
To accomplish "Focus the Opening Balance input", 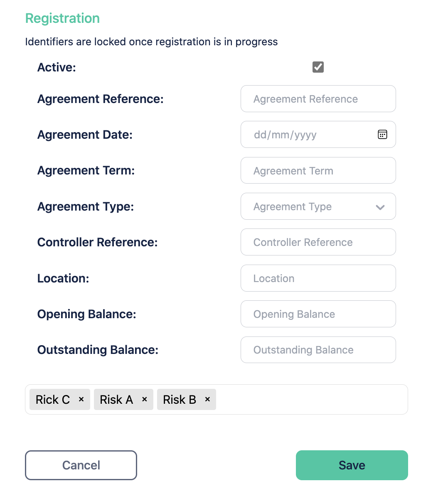I will tap(318, 314).
